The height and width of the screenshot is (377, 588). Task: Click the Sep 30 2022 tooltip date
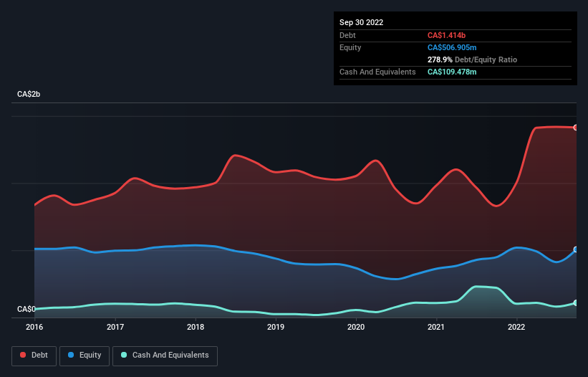pos(361,22)
